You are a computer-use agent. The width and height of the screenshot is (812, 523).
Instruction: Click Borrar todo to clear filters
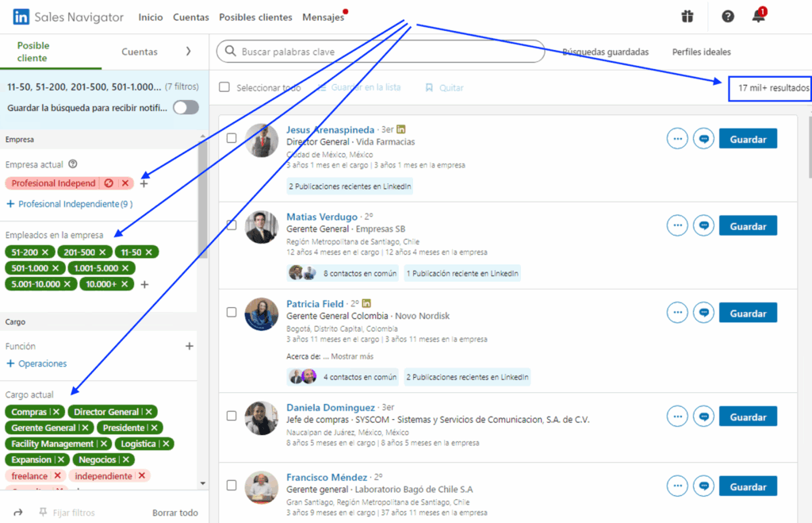[x=175, y=513]
